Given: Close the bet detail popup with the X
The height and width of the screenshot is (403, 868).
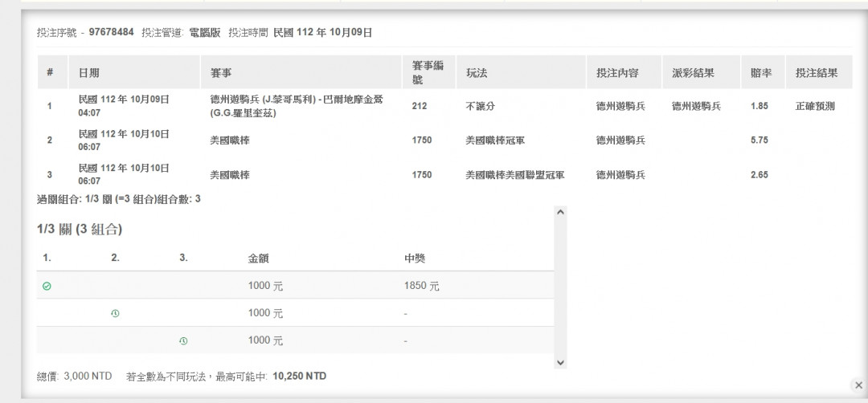Looking at the screenshot, I should click(x=858, y=385).
